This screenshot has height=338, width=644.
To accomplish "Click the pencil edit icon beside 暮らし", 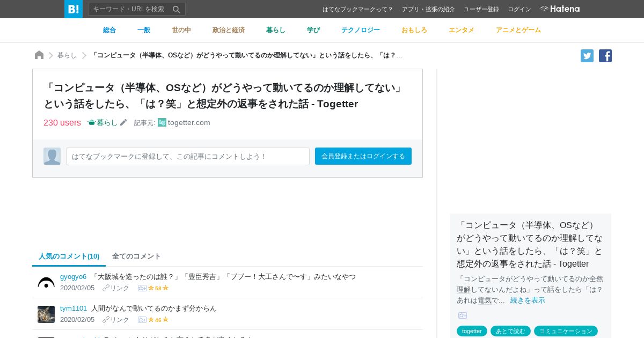I will (x=123, y=122).
